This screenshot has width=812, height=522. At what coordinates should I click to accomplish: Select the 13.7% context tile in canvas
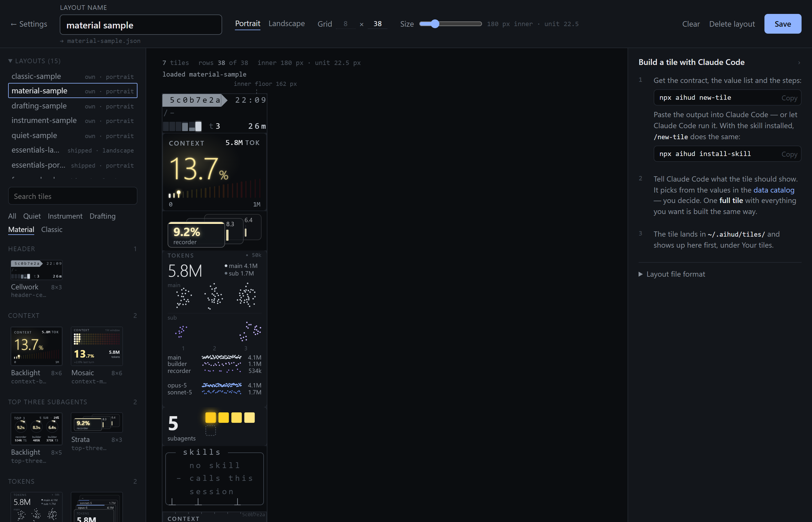pyautogui.click(x=215, y=172)
